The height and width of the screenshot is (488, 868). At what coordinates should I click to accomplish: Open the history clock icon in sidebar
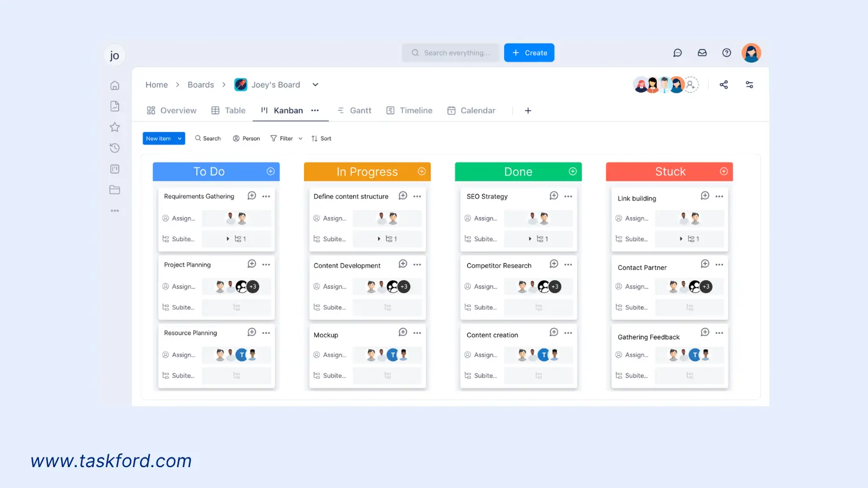[x=115, y=148]
